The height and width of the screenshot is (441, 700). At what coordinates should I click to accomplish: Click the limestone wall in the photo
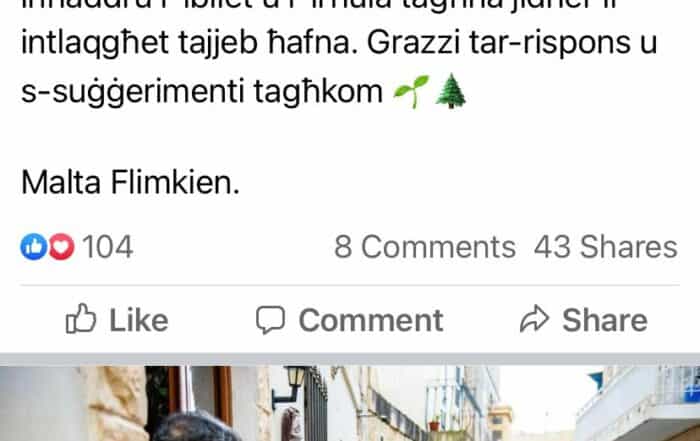(x=117, y=402)
